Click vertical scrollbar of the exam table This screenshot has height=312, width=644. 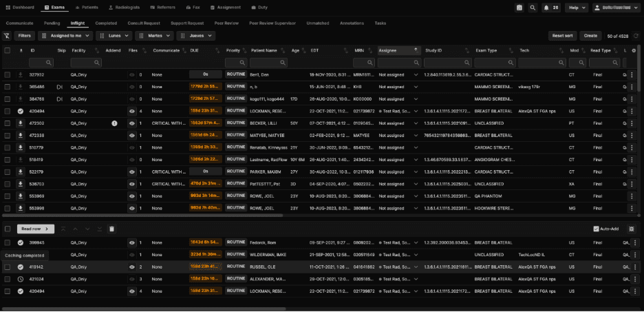click(x=638, y=67)
